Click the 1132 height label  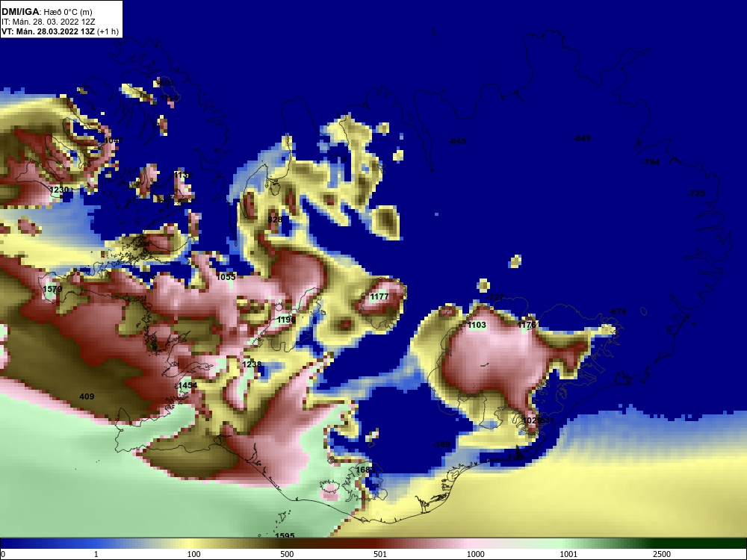pyautogui.click(x=182, y=175)
